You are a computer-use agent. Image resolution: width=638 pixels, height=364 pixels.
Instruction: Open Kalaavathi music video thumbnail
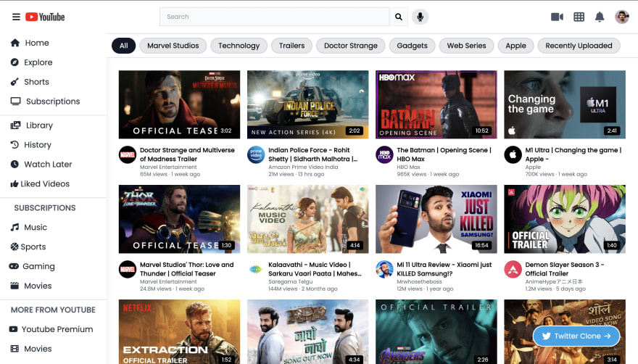tap(308, 219)
